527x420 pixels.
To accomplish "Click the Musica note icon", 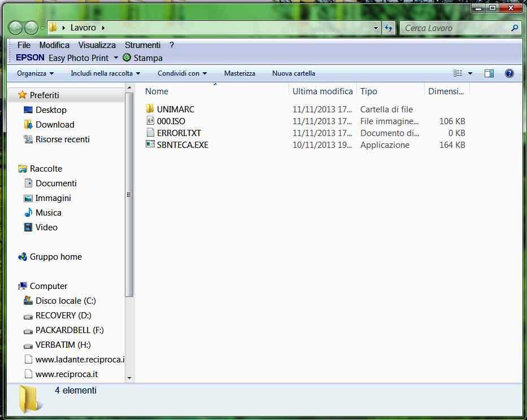I will [x=28, y=212].
